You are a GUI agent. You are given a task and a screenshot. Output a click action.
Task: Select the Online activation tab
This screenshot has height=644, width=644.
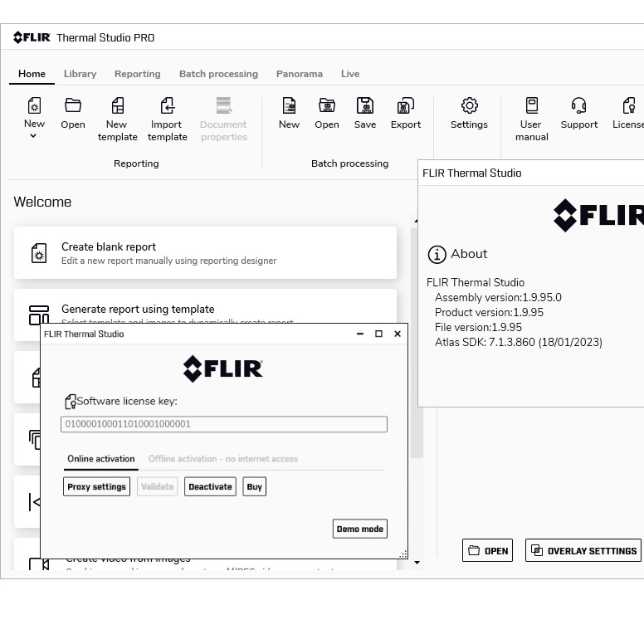[x=101, y=459]
